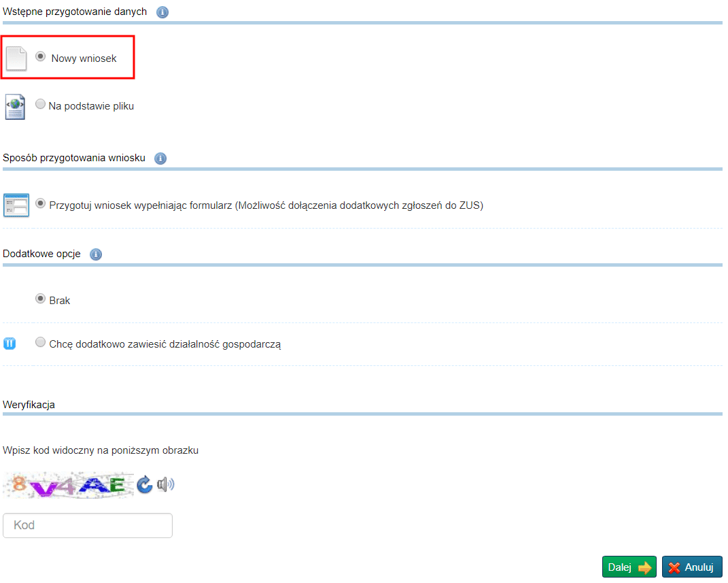Play the captcha audio via the speaker icon
The image size is (728, 583).
pyautogui.click(x=165, y=484)
